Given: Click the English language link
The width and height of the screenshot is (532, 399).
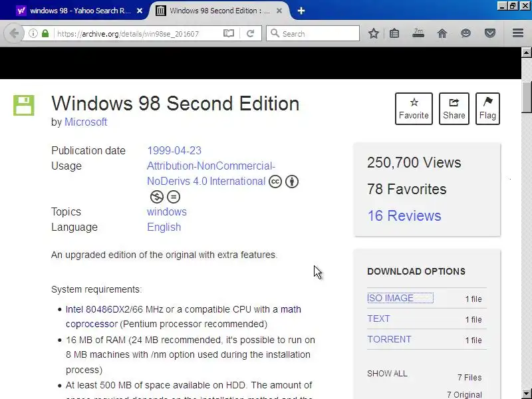Looking at the screenshot, I should (164, 227).
